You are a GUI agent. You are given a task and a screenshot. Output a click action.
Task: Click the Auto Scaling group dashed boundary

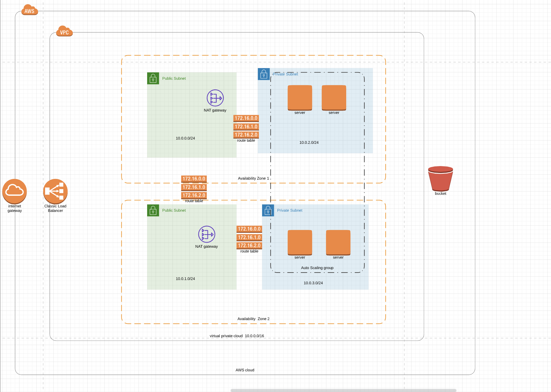click(317, 268)
